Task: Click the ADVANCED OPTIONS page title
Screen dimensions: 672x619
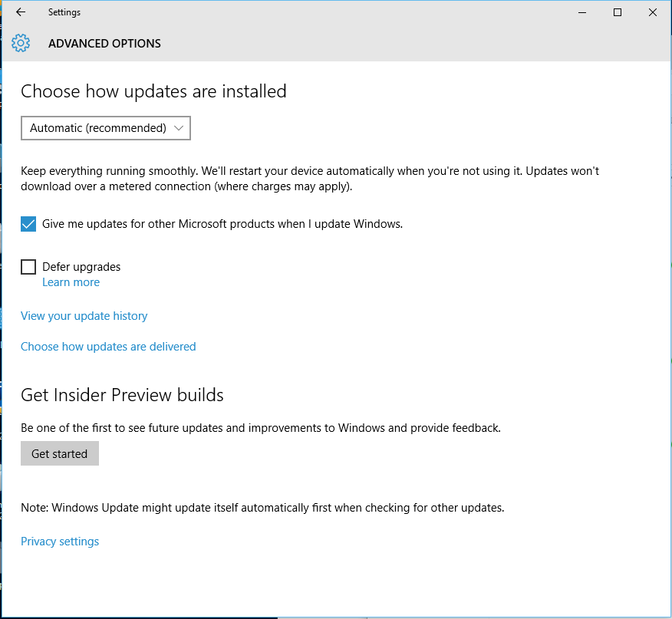Action: [104, 44]
